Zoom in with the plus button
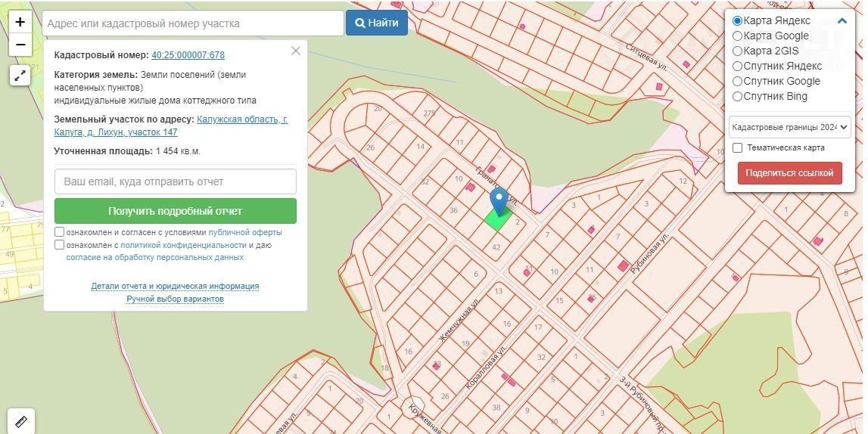This screenshot has height=434, width=868. coord(20,22)
